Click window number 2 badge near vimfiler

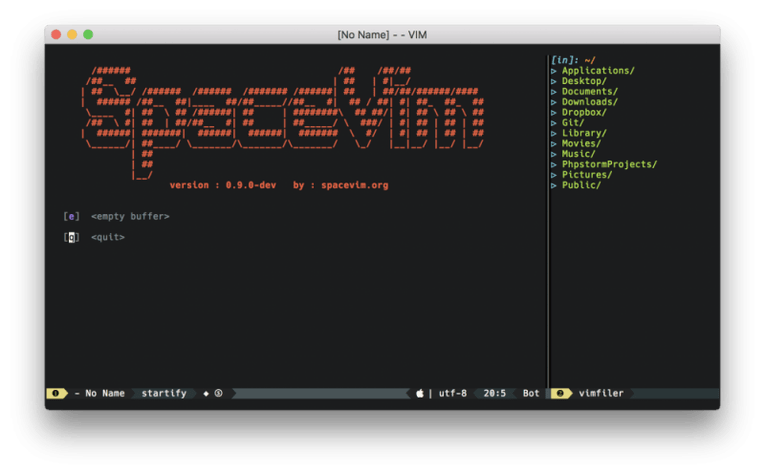pyautogui.click(x=560, y=393)
